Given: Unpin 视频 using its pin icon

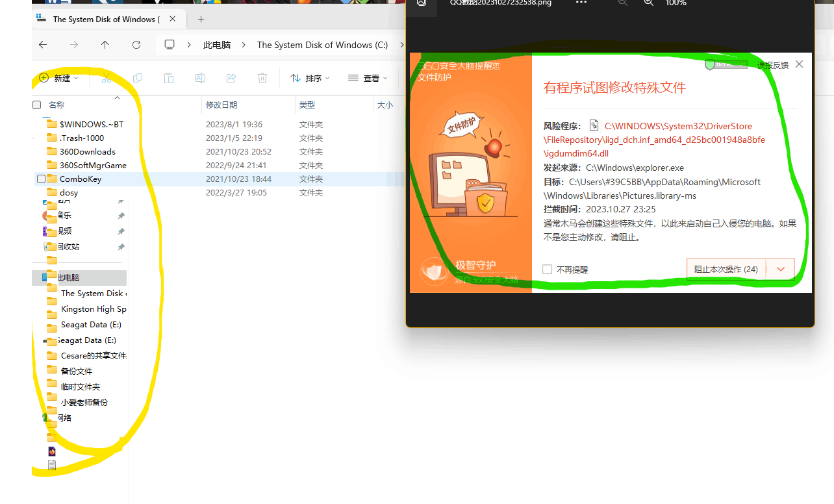Looking at the screenshot, I should coord(121,231).
